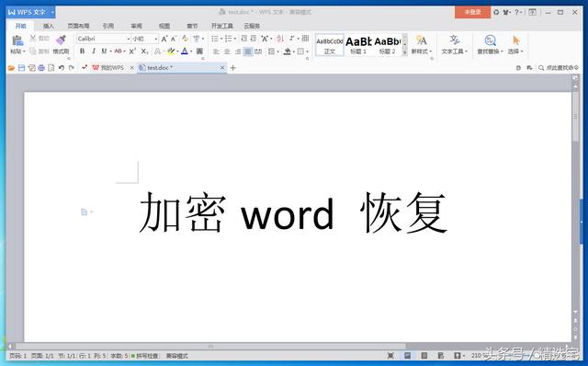Click the Paste clipboard icon
Screen dimensions: 588x366
17,40
